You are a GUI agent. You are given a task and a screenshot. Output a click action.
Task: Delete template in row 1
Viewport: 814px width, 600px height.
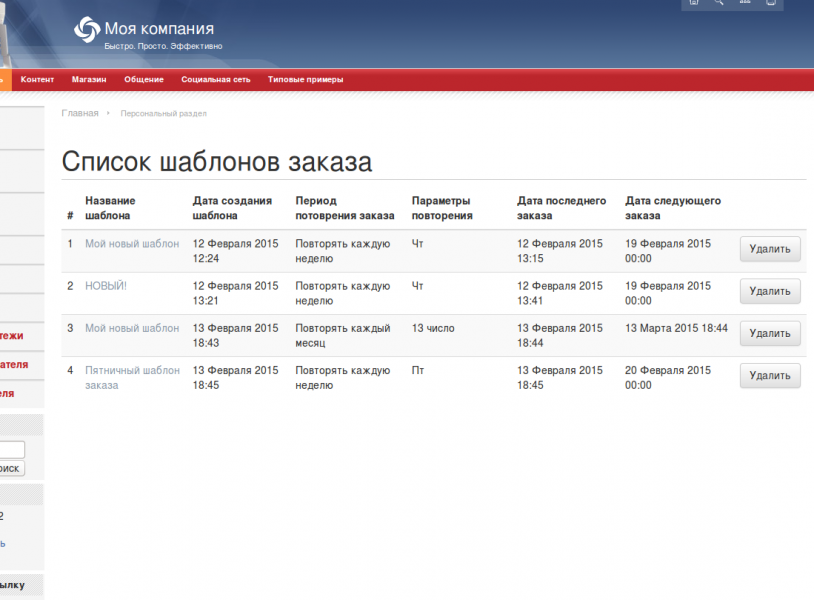pyautogui.click(x=770, y=249)
